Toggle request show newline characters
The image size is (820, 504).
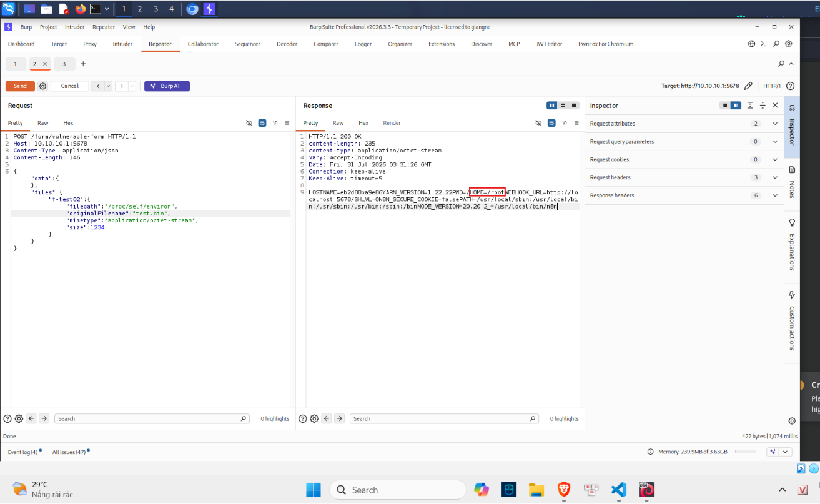click(x=275, y=123)
